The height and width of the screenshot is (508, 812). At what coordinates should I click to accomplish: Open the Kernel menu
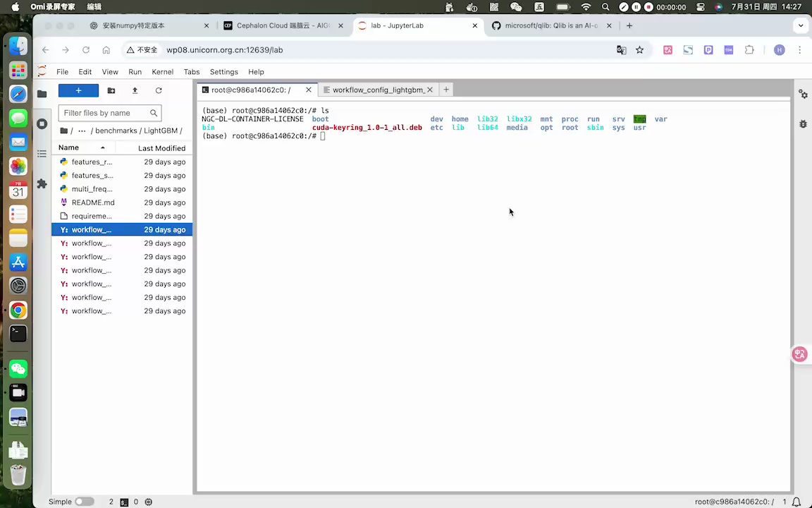(x=162, y=72)
